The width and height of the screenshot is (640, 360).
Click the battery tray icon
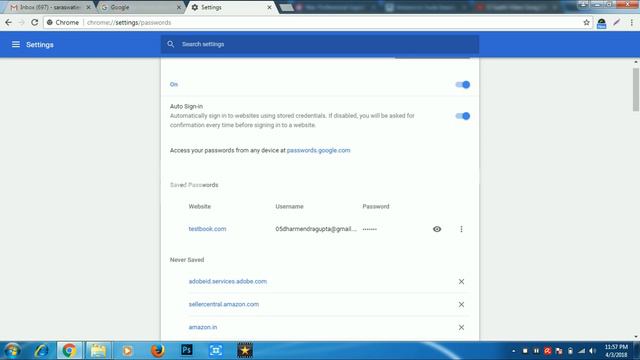[570, 351]
